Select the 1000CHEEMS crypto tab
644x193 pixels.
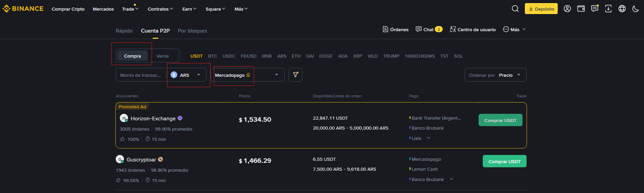[x=420, y=56]
